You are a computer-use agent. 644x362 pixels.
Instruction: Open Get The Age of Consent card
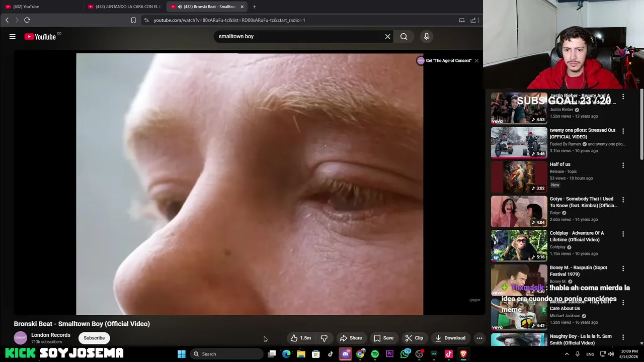pyautogui.click(x=444, y=60)
